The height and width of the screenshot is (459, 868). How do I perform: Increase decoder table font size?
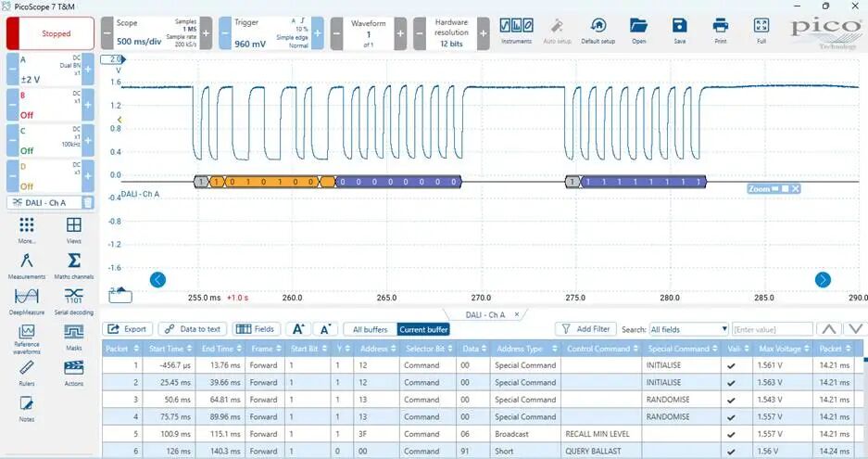pyautogui.click(x=297, y=329)
